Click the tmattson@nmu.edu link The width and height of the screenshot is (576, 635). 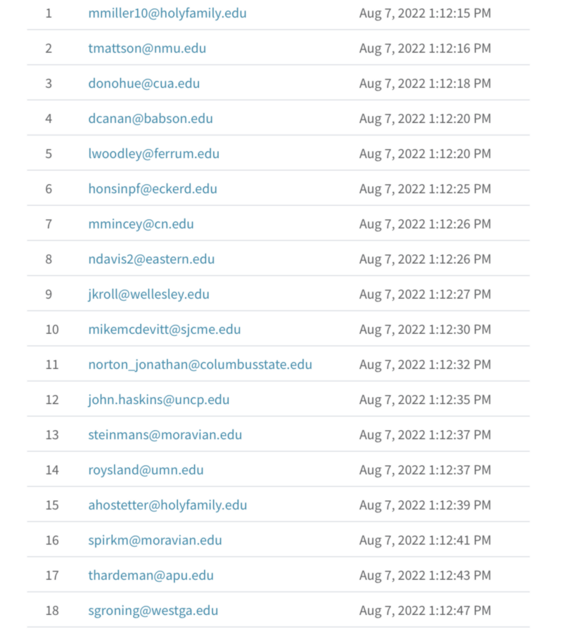coord(147,48)
